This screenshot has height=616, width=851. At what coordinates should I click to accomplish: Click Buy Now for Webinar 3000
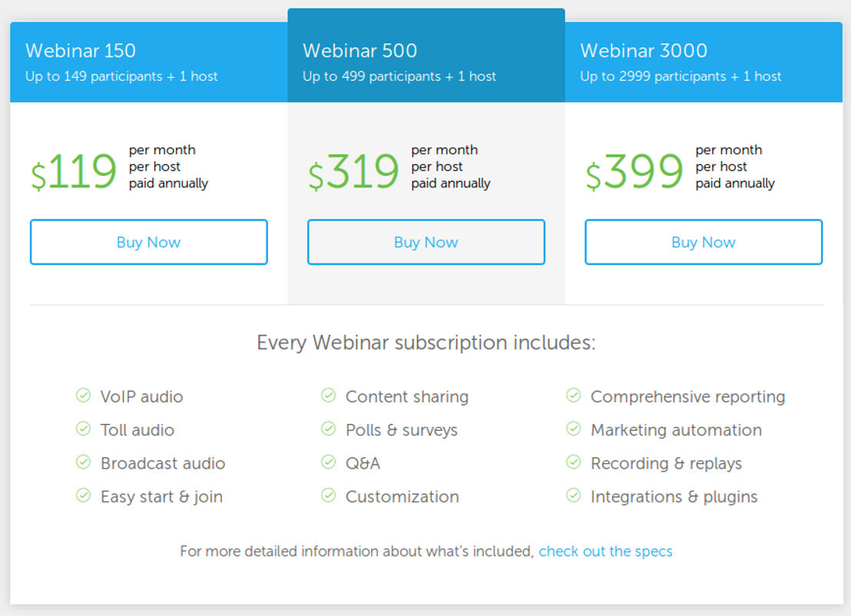704,242
